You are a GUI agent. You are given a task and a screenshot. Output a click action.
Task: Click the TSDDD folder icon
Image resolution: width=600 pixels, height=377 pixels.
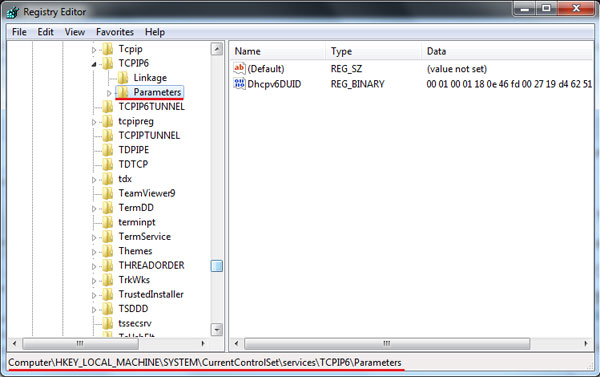[108, 308]
